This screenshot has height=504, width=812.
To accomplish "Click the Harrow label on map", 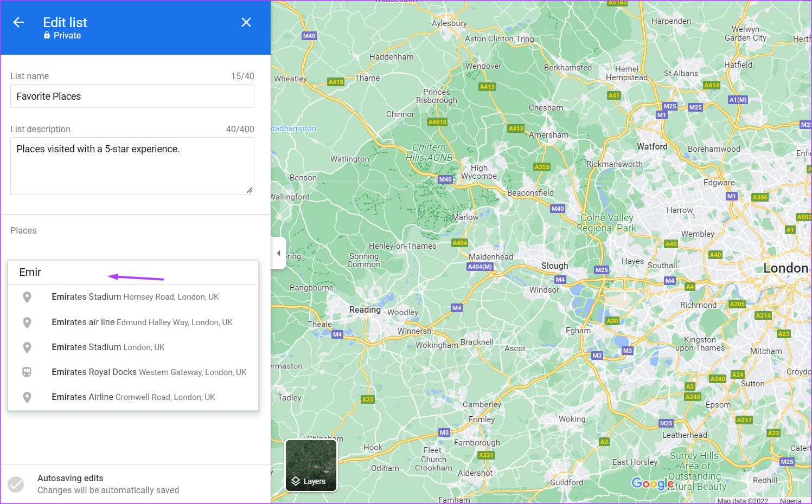I will [680, 210].
